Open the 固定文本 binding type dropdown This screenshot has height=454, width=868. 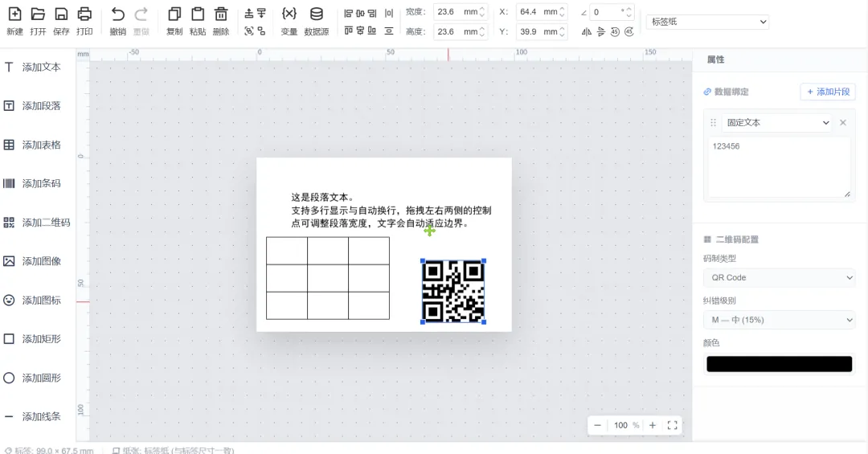(x=777, y=122)
